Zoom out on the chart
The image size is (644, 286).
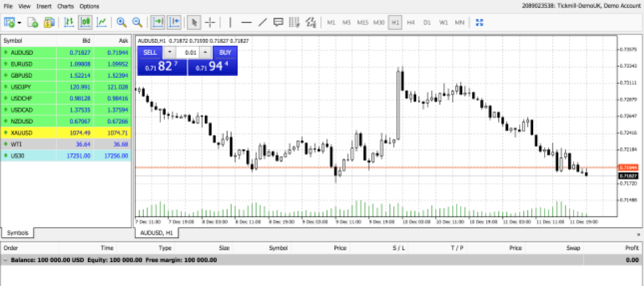tap(137, 22)
